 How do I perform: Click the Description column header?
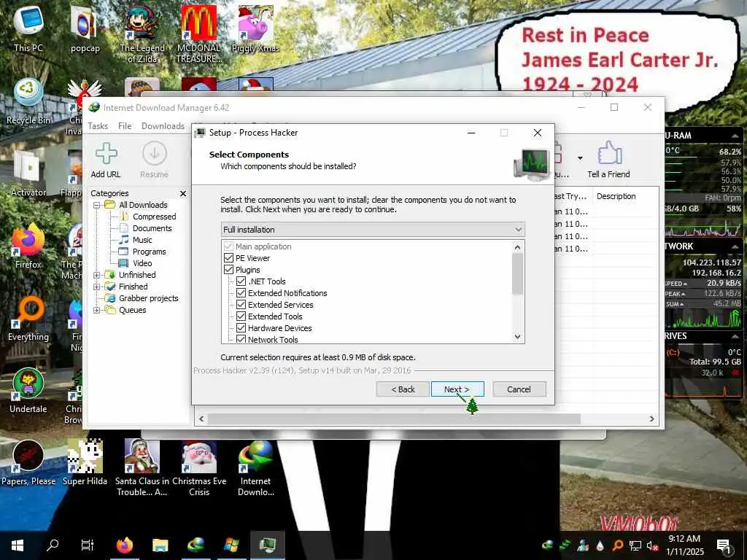616,196
